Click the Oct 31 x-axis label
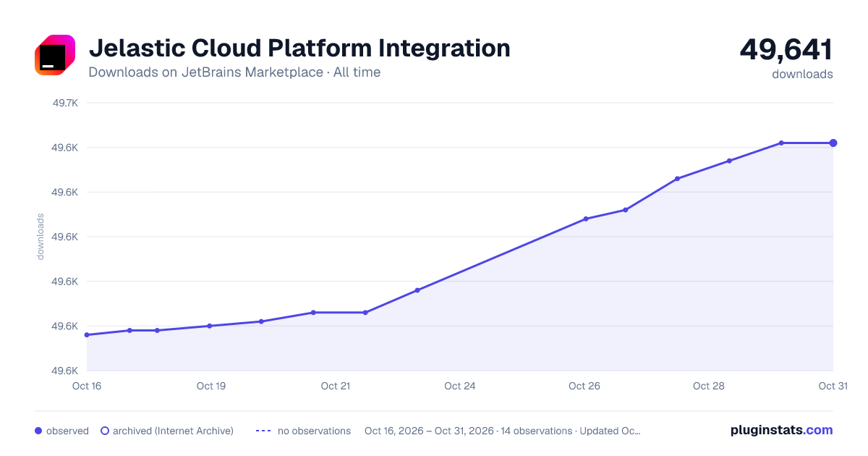Screen dimensions: 868x456 coord(833,386)
